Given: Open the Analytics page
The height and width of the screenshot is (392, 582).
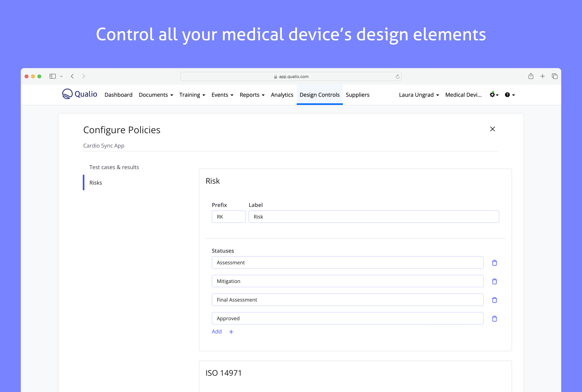Looking at the screenshot, I should 282,95.
